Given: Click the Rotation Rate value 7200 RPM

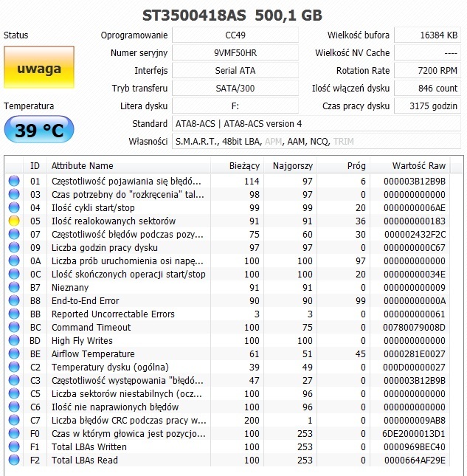Looking at the screenshot, I should 427,71.
